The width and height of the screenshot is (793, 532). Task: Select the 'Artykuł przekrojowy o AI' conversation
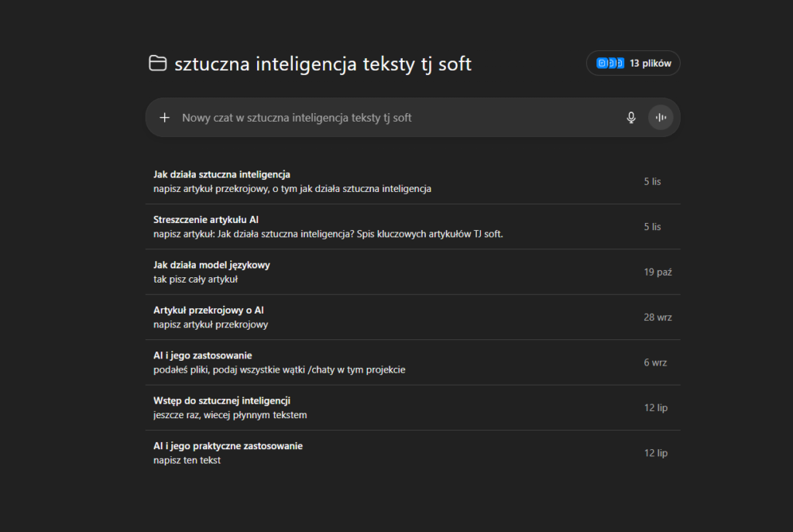tap(208, 311)
